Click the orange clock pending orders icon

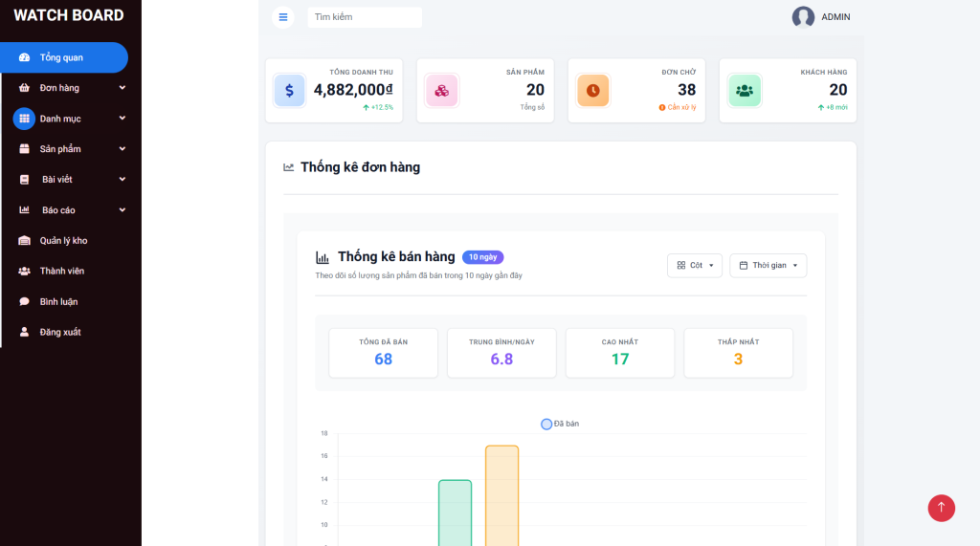(592, 91)
